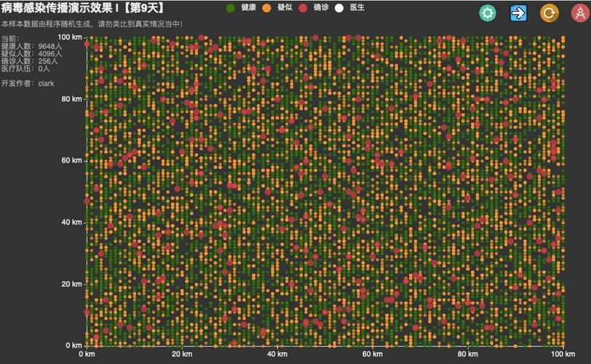
Task: Toggle the 医生 legend series
Action: coord(350,7)
